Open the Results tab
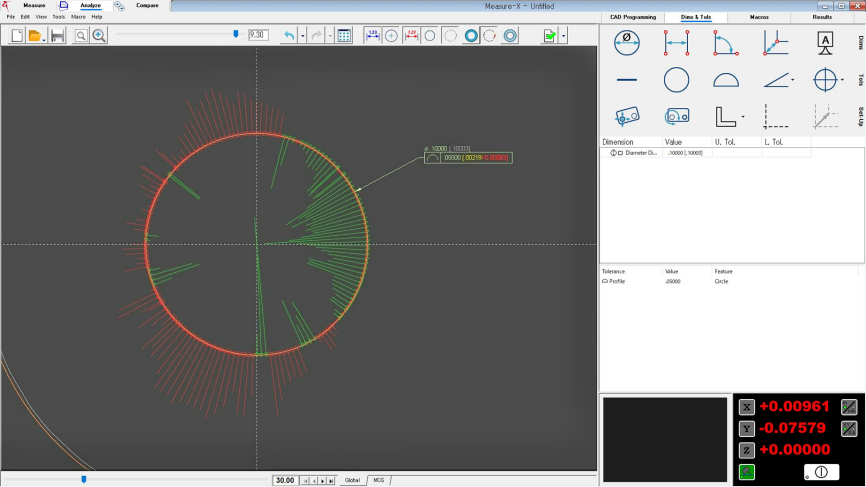The height and width of the screenshot is (487, 866). point(822,17)
